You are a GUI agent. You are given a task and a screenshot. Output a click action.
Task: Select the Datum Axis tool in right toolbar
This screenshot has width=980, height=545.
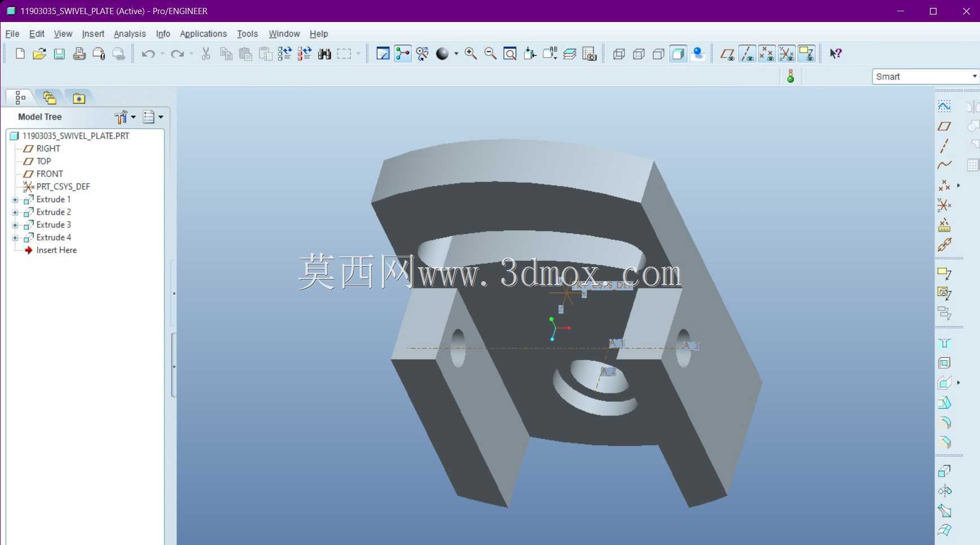[x=944, y=146]
